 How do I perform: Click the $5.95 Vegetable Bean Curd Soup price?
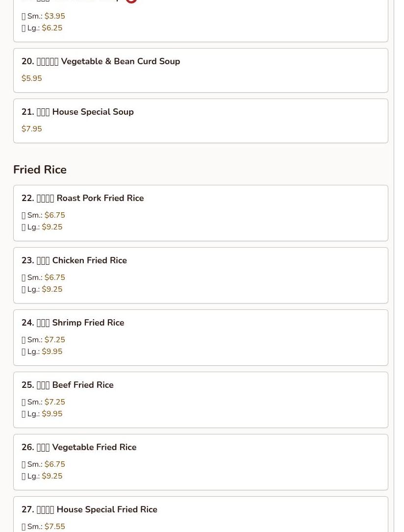pyautogui.click(x=32, y=78)
